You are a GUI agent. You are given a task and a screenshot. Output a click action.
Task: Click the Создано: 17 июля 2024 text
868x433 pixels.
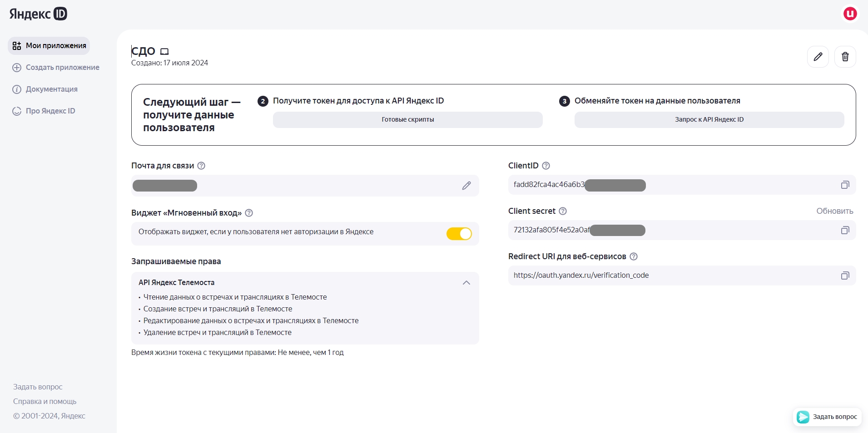[x=169, y=63]
